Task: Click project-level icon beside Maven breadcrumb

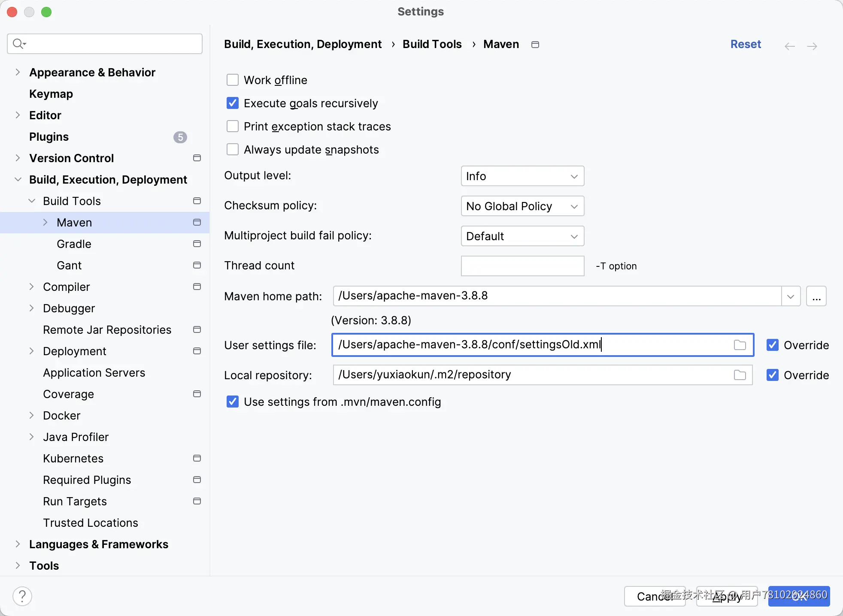Action: tap(535, 45)
